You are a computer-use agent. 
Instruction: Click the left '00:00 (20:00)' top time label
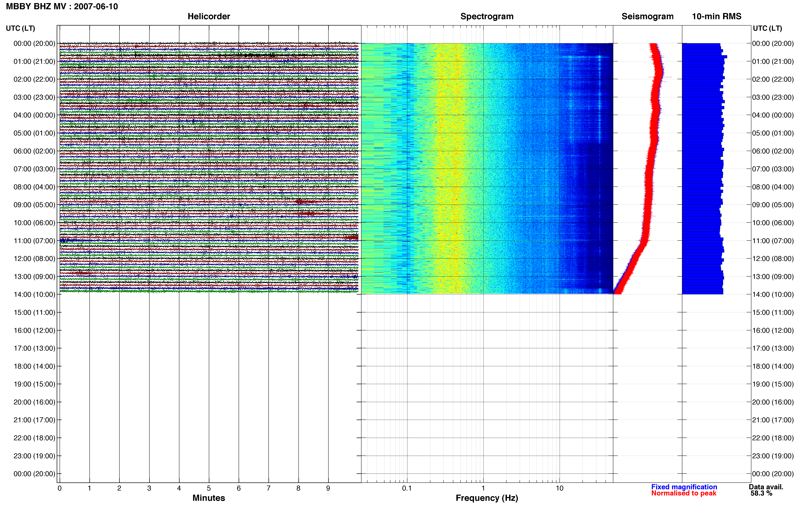click(x=34, y=43)
